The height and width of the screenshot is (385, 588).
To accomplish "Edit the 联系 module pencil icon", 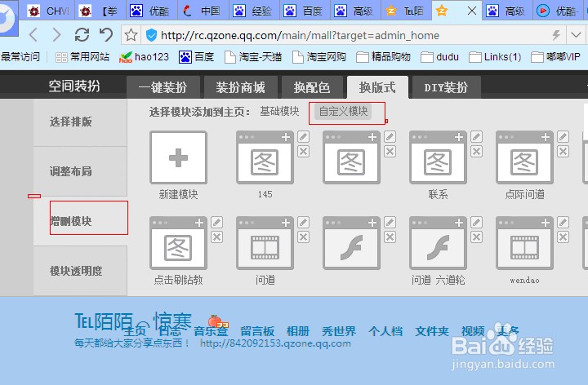I will pyautogui.click(x=477, y=137).
